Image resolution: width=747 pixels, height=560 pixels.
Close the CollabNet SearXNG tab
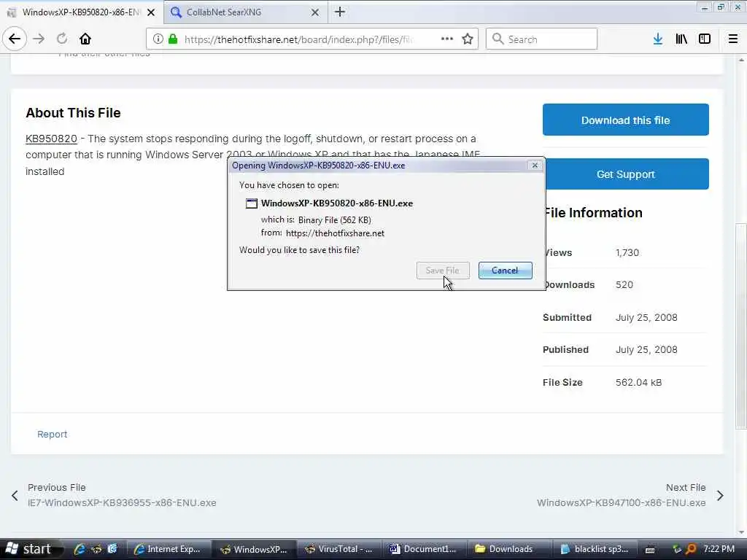click(315, 12)
